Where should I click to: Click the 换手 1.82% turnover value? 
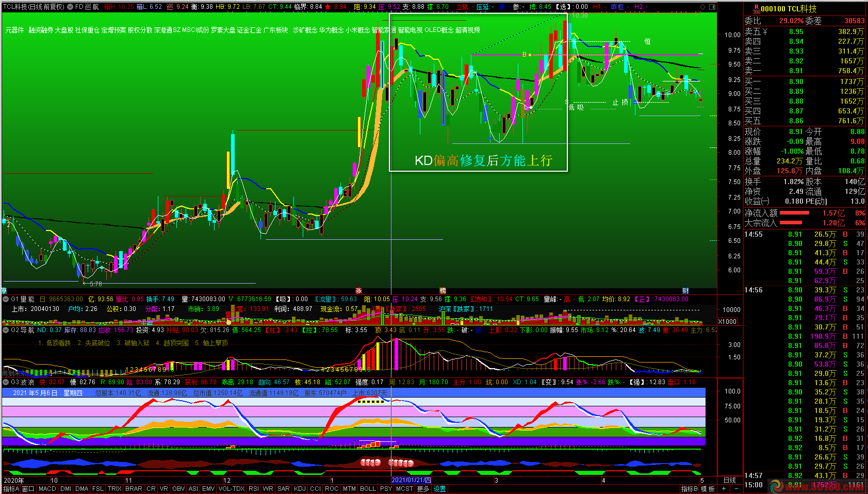tap(793, 182)
